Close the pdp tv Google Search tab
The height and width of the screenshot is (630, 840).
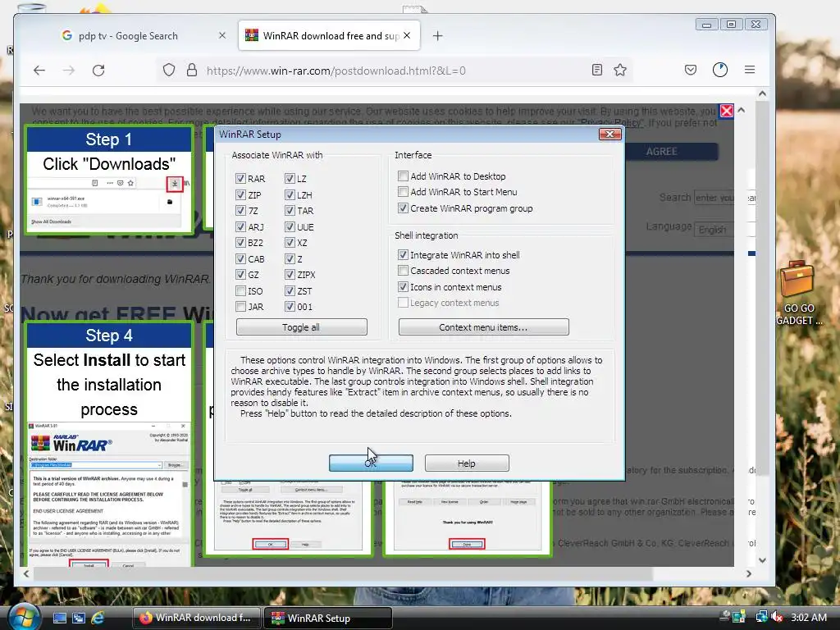point(222,35)
